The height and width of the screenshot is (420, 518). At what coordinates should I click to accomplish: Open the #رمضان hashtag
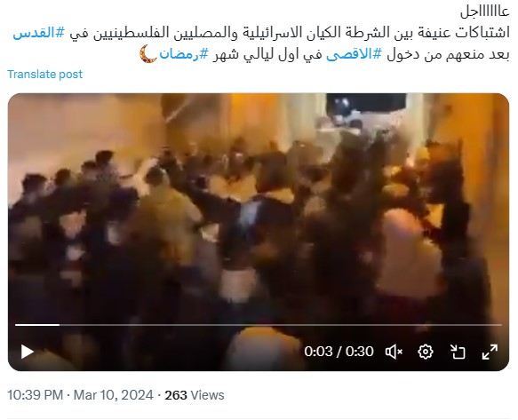point(184,54)
